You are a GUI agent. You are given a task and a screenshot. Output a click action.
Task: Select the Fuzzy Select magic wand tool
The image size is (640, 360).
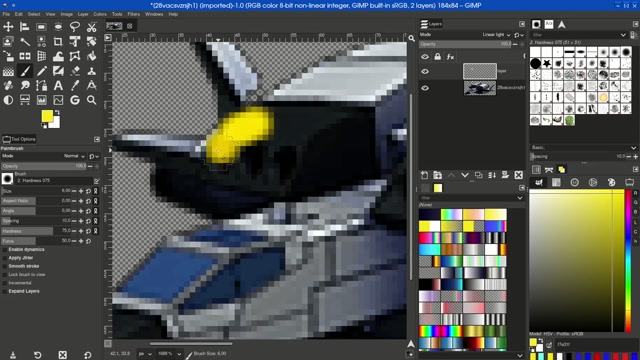(x=25, y=42)
